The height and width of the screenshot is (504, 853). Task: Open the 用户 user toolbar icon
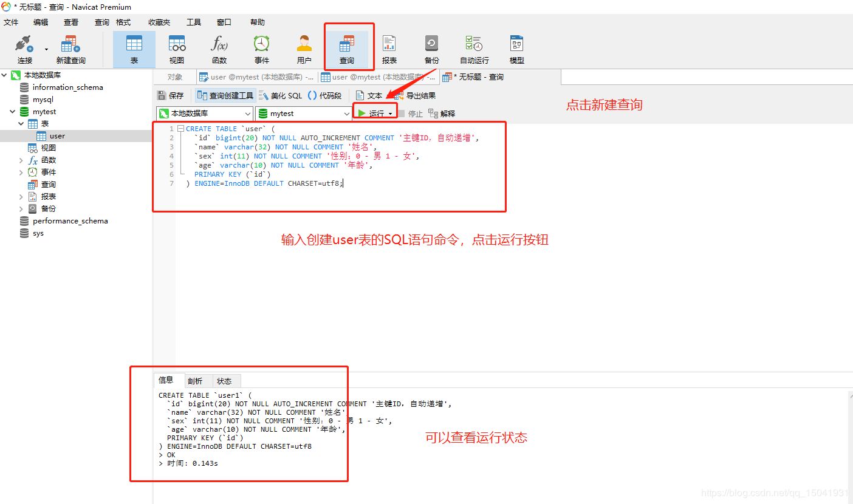304,50
